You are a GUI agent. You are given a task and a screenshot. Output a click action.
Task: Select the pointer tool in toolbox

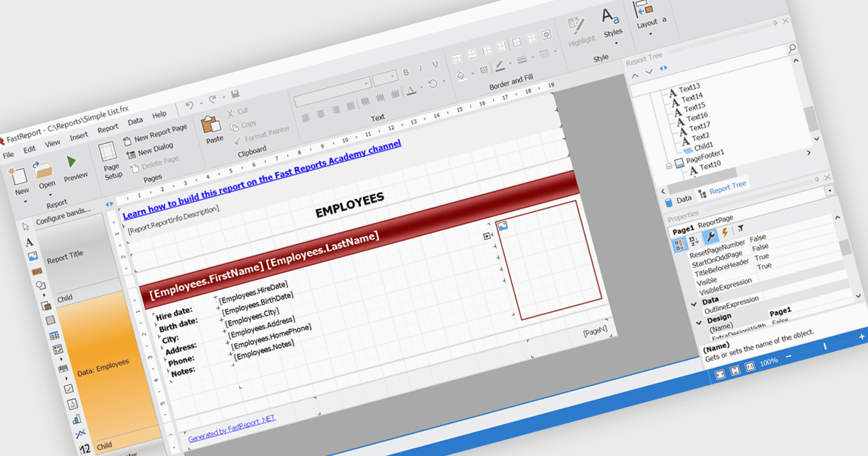pos(26,227)
